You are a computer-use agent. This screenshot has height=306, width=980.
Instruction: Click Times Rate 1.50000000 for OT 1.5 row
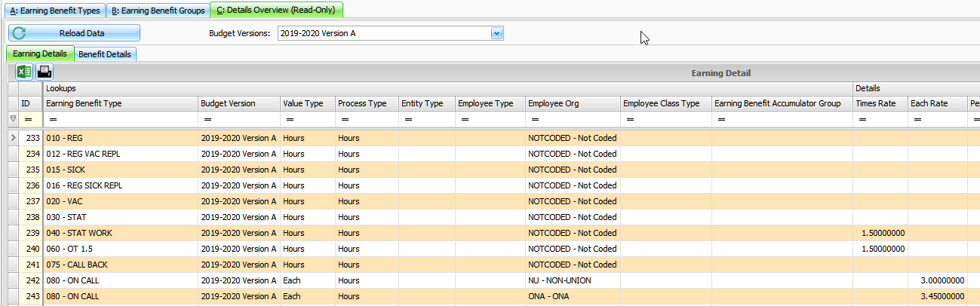(880, 249)
